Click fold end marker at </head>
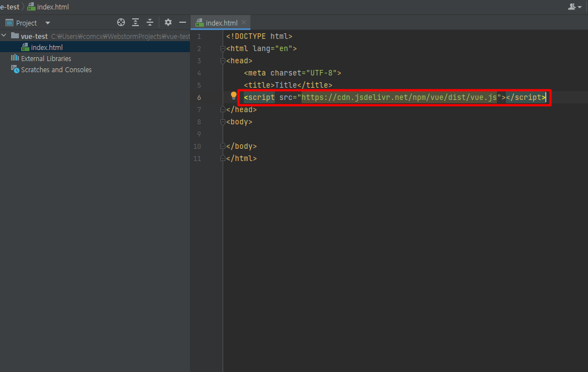 point(223,109)
